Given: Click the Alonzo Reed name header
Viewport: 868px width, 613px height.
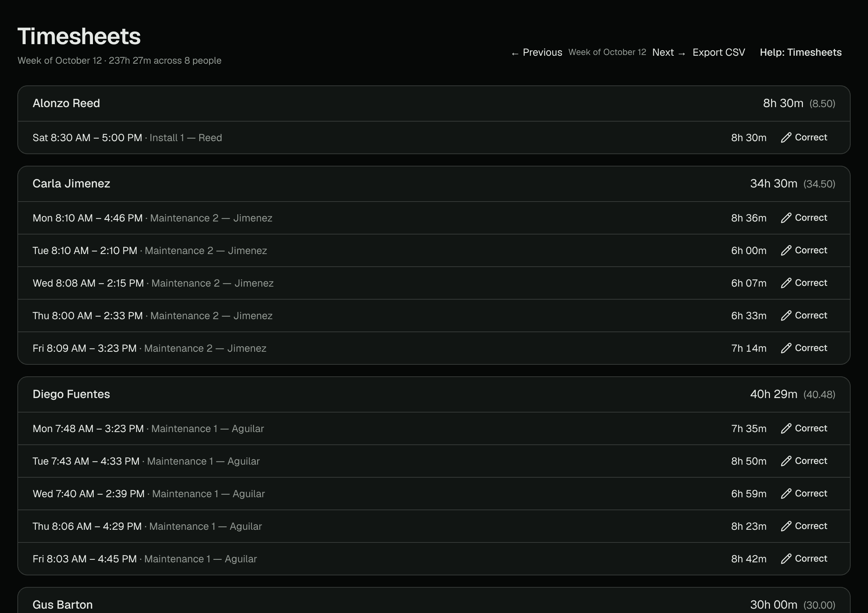Looking at the screenshot, I should pos(66,103).
